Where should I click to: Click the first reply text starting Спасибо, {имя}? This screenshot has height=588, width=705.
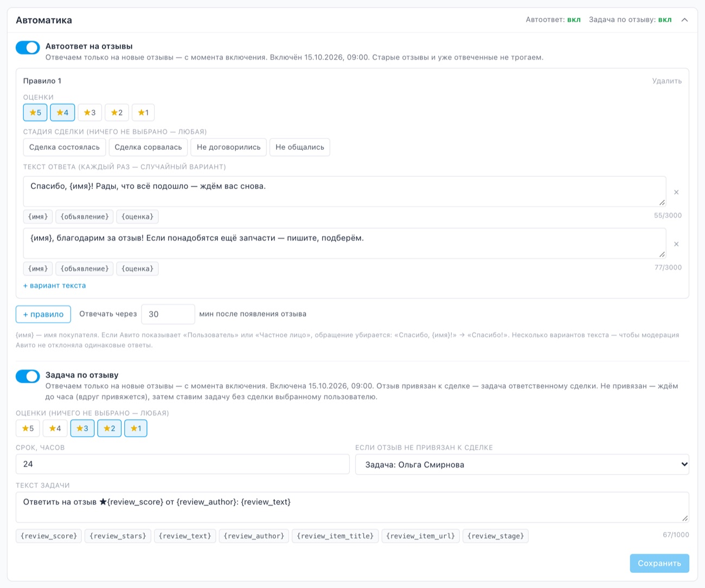[344, 191]
